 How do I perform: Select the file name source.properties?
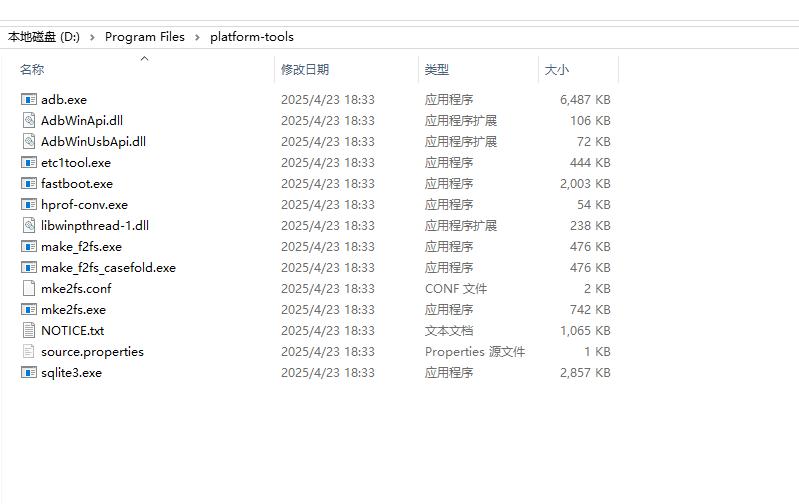point(92,352)
